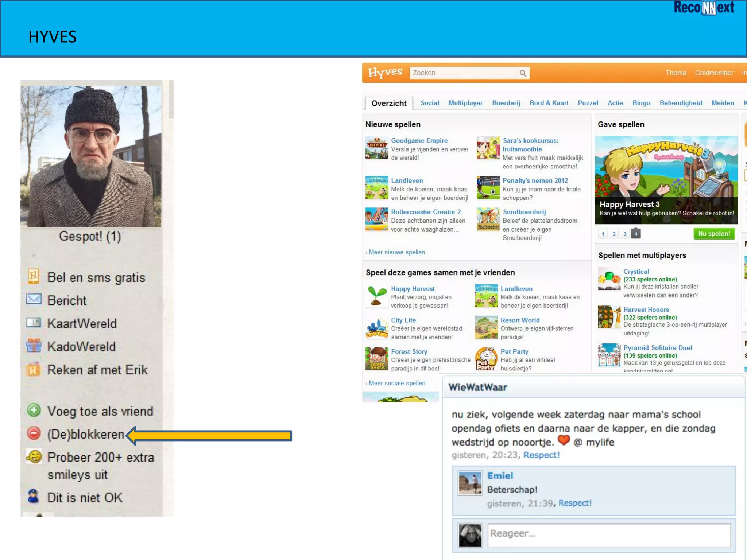Screen dimensions: 747x560
Task: Select the Overzicht tab
Action: click(389, 103)
